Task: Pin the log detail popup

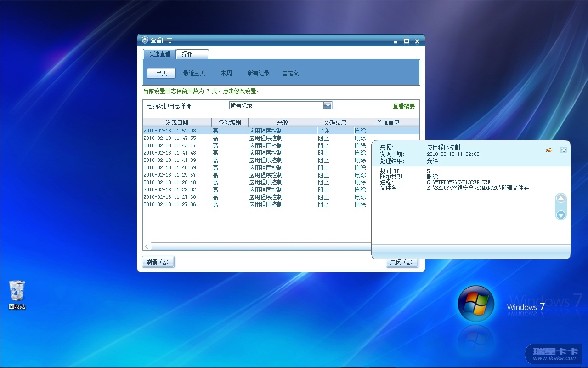Action: (x=549, y=150)
